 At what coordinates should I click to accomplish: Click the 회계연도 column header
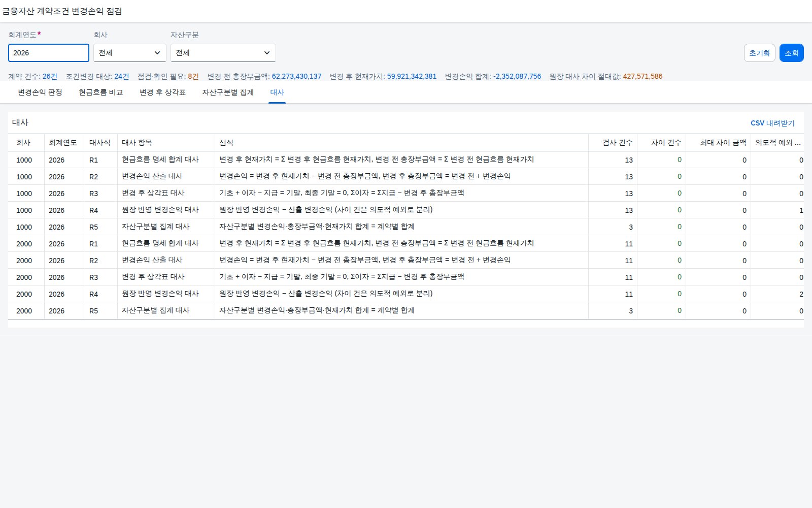pyautogui.click(x=65, y=143)
